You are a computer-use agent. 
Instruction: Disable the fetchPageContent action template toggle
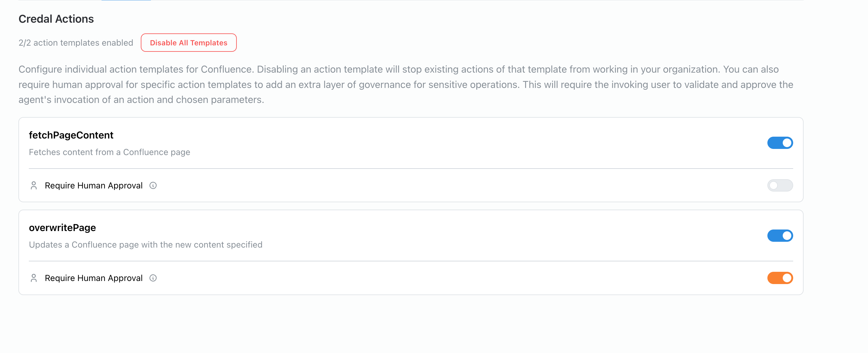pyautogui.click(x=780, y=142)
